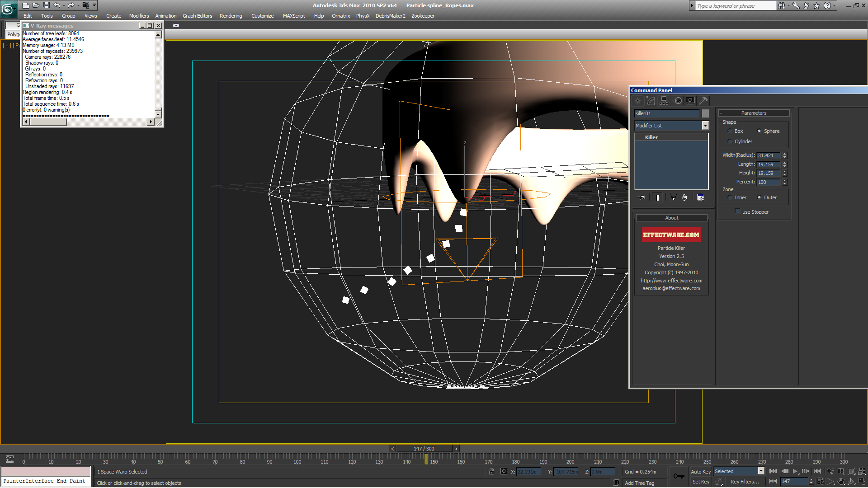
Task: Click the Killer01 object color swatch
Action: 705,113
